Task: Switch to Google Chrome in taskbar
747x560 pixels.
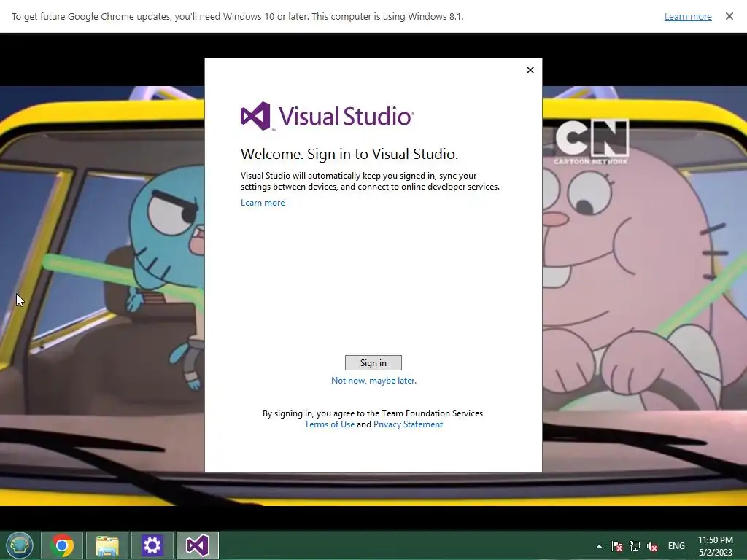Action: point(62,545)
